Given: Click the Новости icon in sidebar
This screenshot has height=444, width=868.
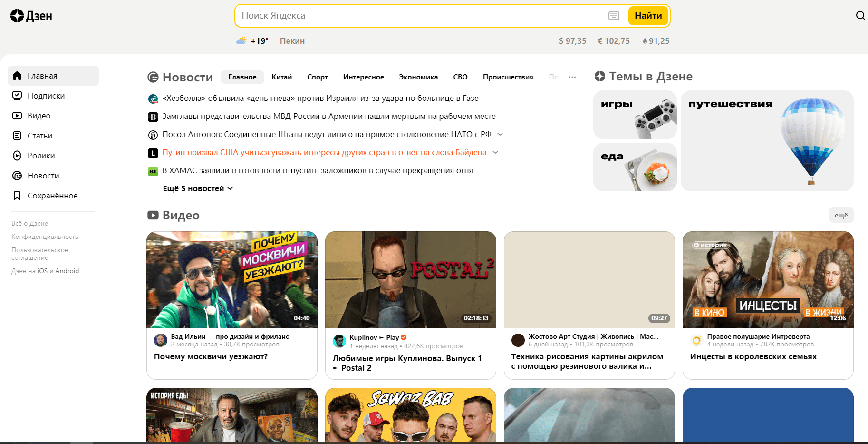Looking at the screenshot, I should tap(17, 176).
